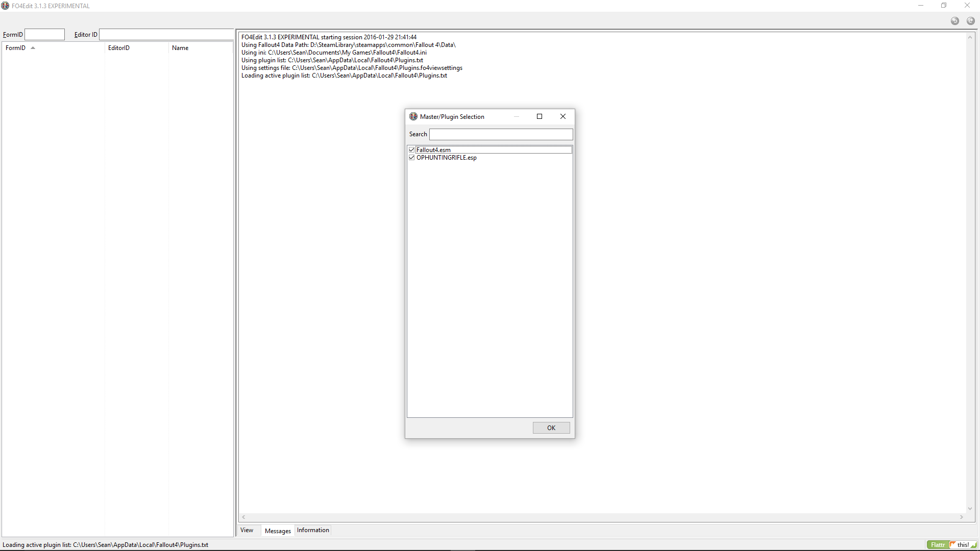Sort by the Name column header

coord(180,48)
